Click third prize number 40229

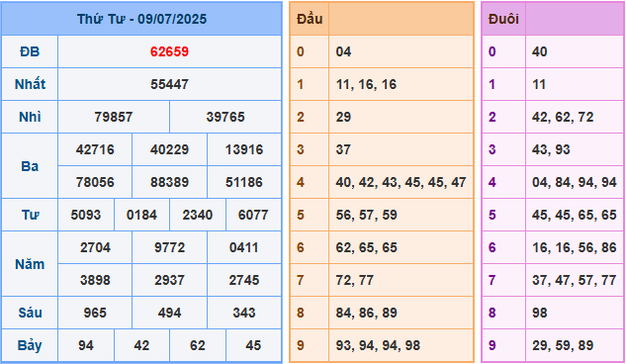point(169,149)
